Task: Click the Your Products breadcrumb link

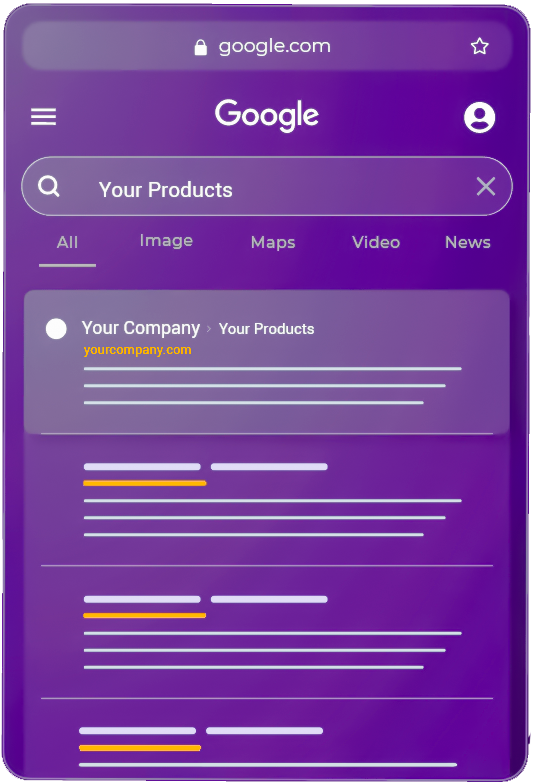Action: [266, 329]
